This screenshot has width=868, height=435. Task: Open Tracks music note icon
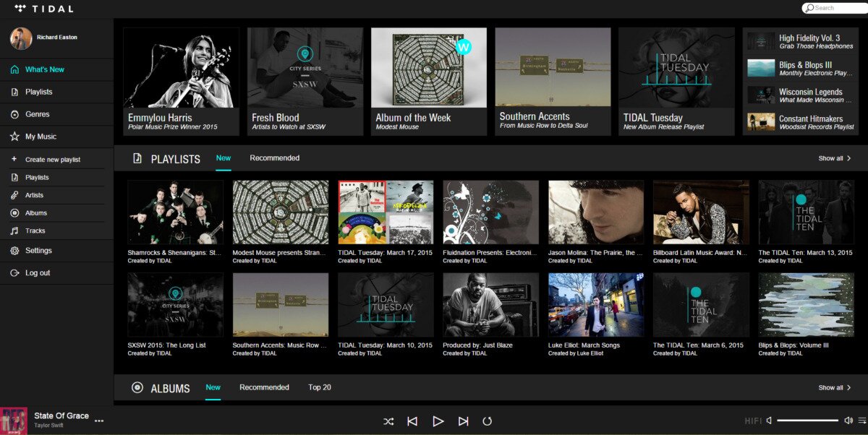[x=14, y=231]
